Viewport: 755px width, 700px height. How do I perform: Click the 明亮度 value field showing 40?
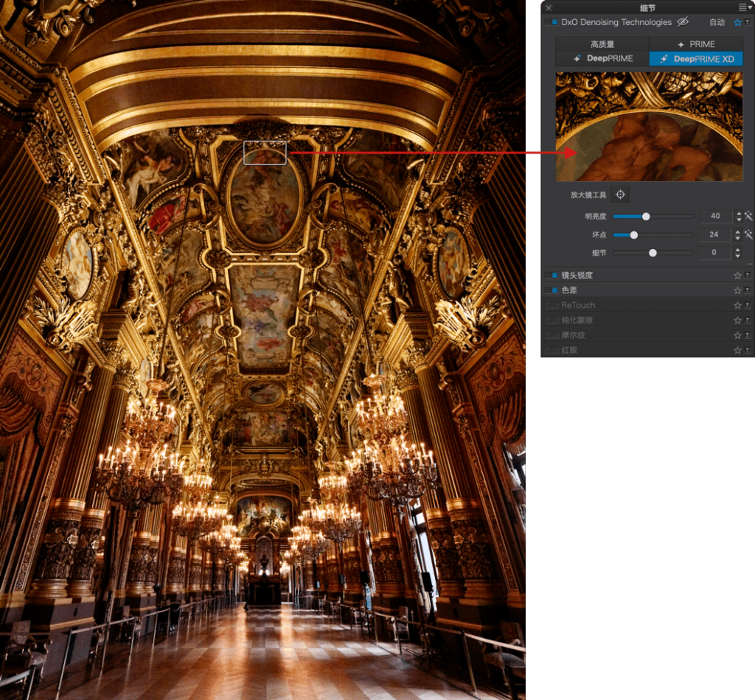[715, 216]
